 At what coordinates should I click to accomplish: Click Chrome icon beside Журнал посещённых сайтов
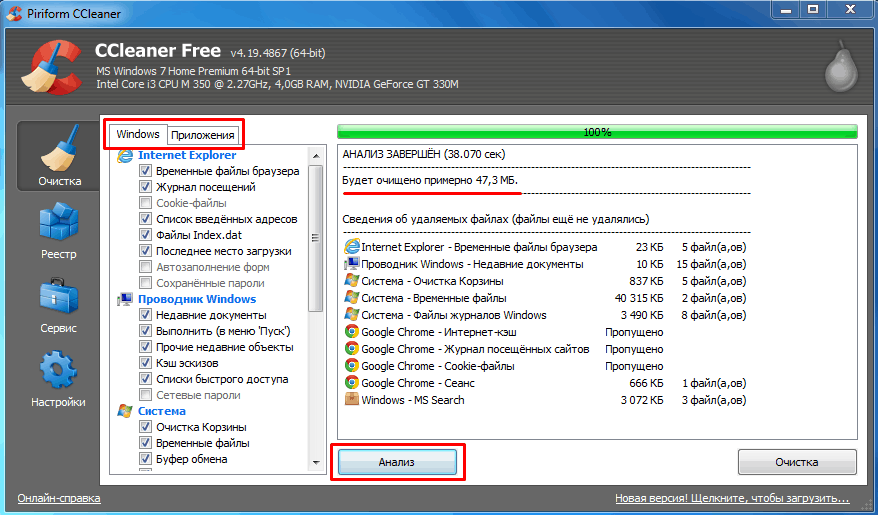pyautogui.click(x=352, y=349)
